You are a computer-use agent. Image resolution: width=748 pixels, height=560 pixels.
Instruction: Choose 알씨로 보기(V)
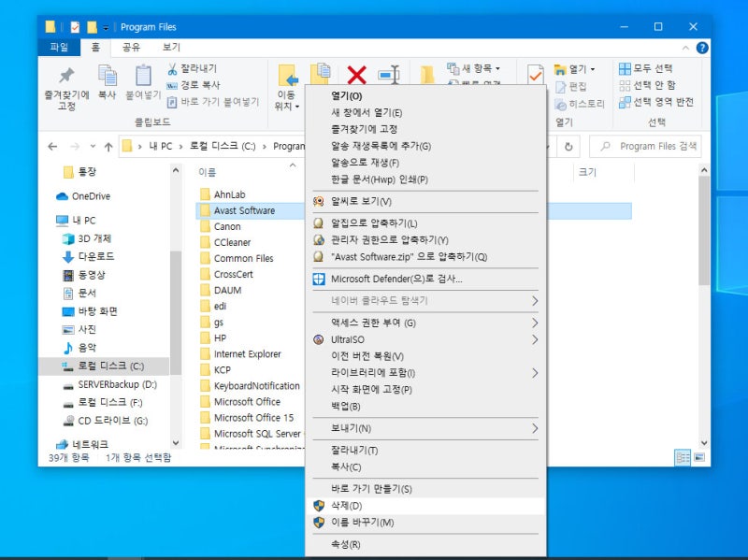(x=425, y=201)
